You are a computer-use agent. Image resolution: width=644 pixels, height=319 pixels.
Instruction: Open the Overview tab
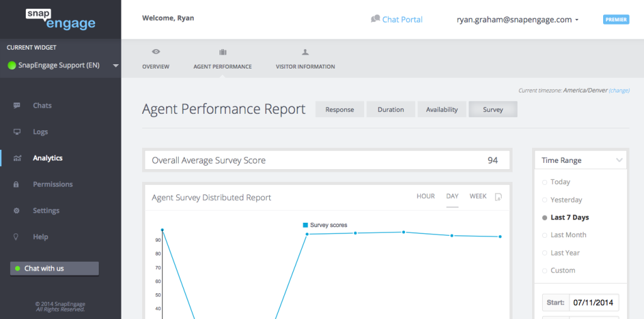156,59
